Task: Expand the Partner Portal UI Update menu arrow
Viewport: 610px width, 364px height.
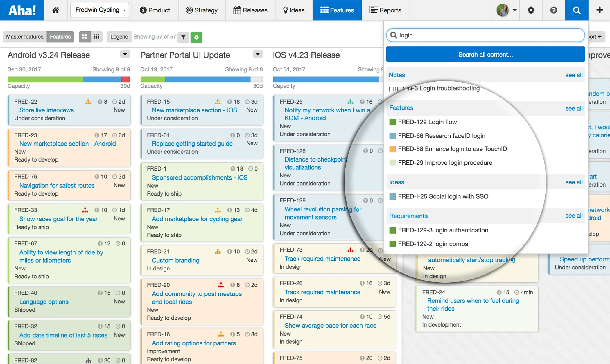Action: point(258,54)
